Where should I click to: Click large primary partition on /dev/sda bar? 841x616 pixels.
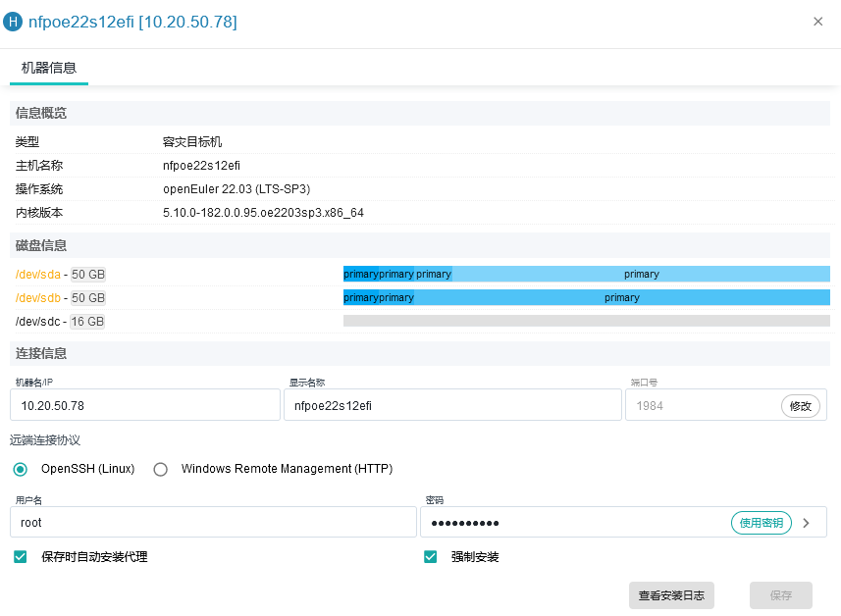[641, 275]
